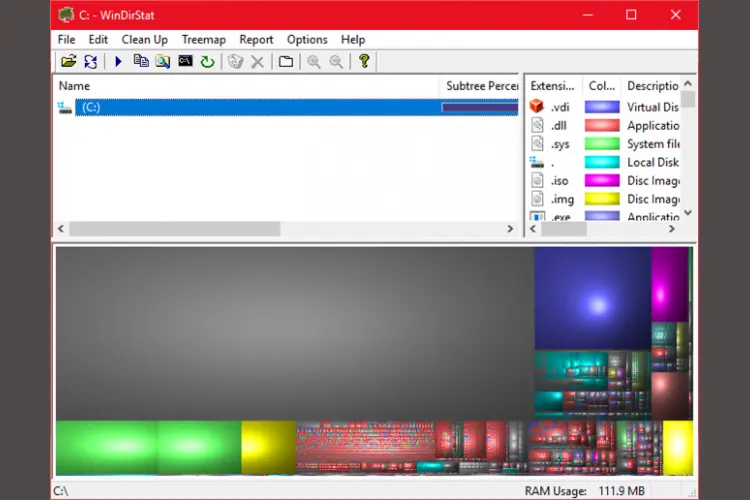Viewport: 750px width, 500px height.
Task: Click the RAM Usage status text
Action: click(585, 491)
